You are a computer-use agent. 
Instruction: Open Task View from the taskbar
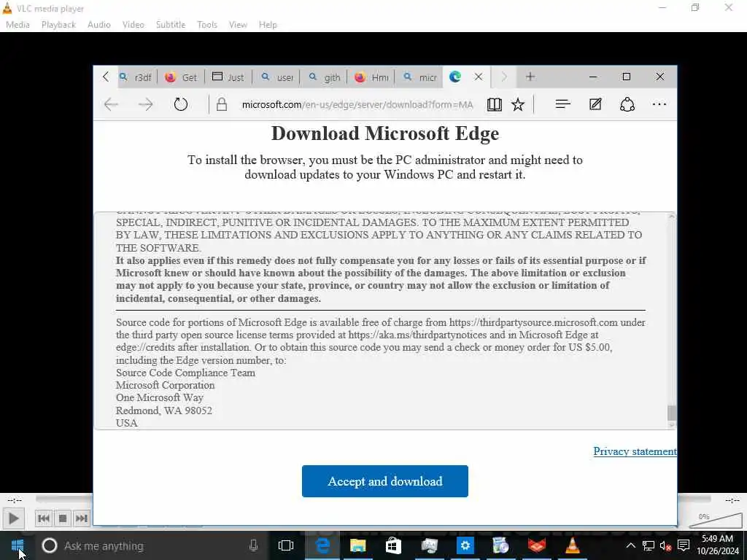coord(286,545)
